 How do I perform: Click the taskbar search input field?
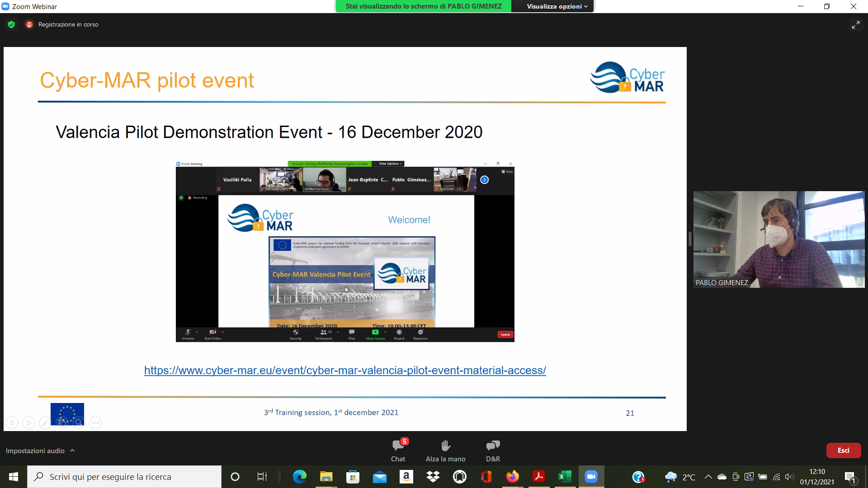pyautogui.click(x=131, y=477)
